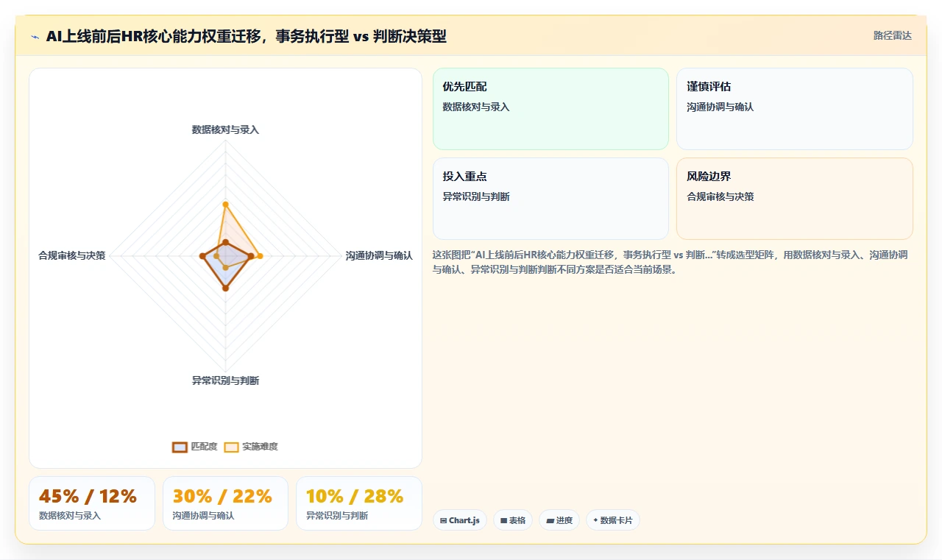Toggle the 实施难度 legend swatch

(231, 447)
